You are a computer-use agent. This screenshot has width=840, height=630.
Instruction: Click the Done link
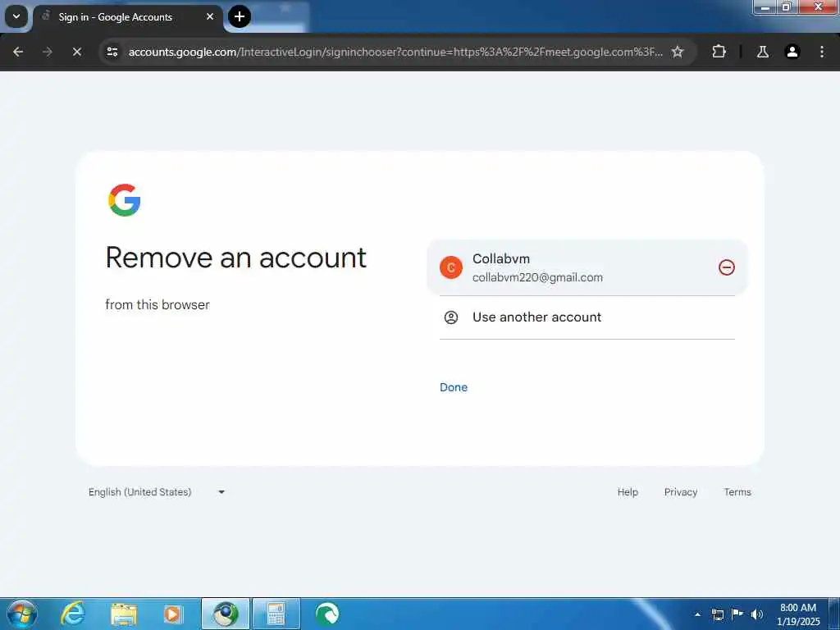coord(453,387)
